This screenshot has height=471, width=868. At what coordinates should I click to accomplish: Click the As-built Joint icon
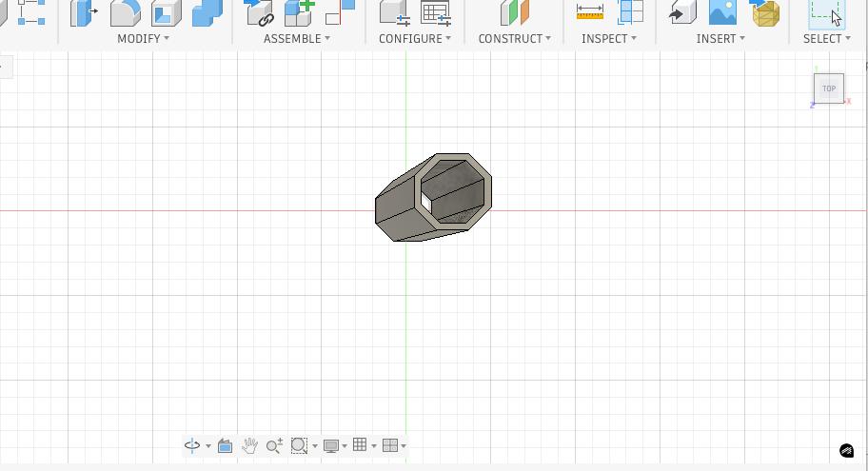coord(340,12)
